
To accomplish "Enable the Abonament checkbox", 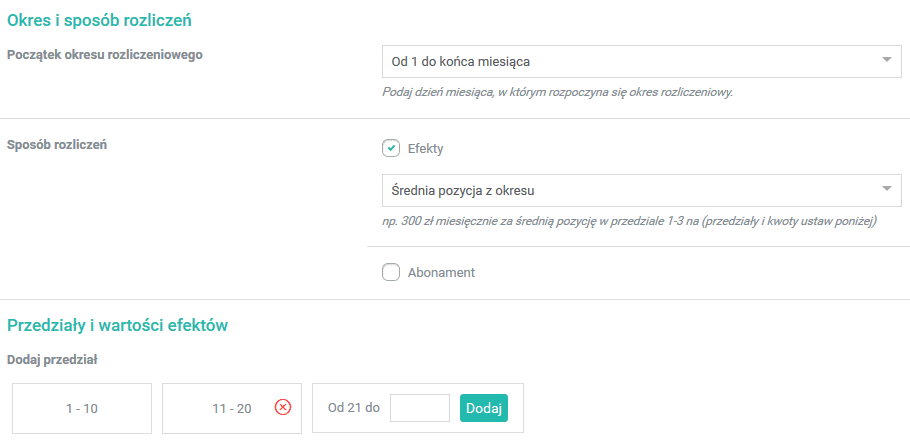I will (391, 272).
